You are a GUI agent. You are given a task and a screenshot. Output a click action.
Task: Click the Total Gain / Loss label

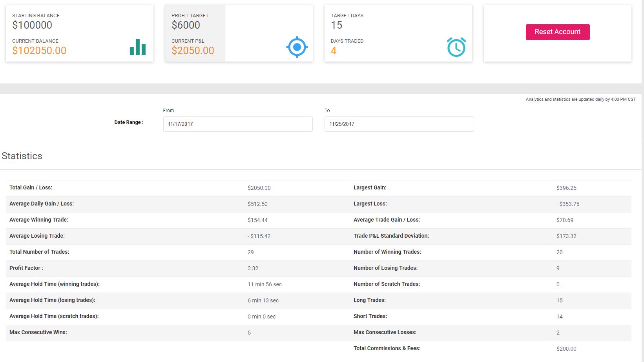[x=31, y=187]
